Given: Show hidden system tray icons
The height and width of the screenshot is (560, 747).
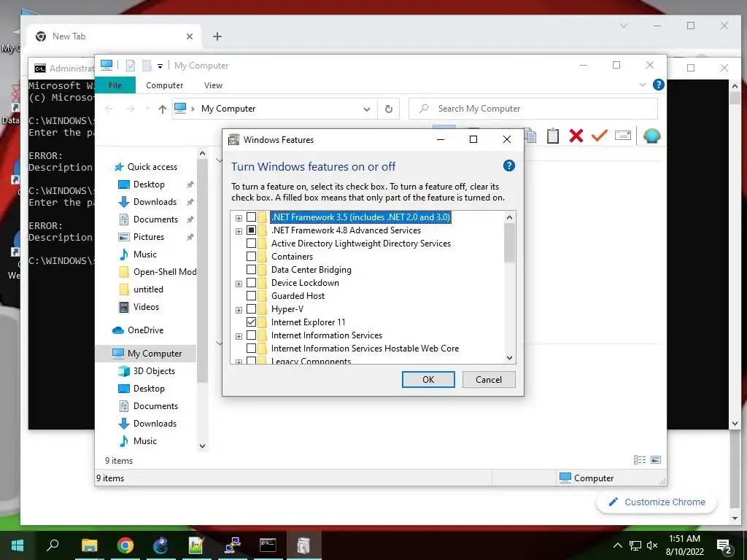Looking at the screenshot, I should tap(617, 545).
